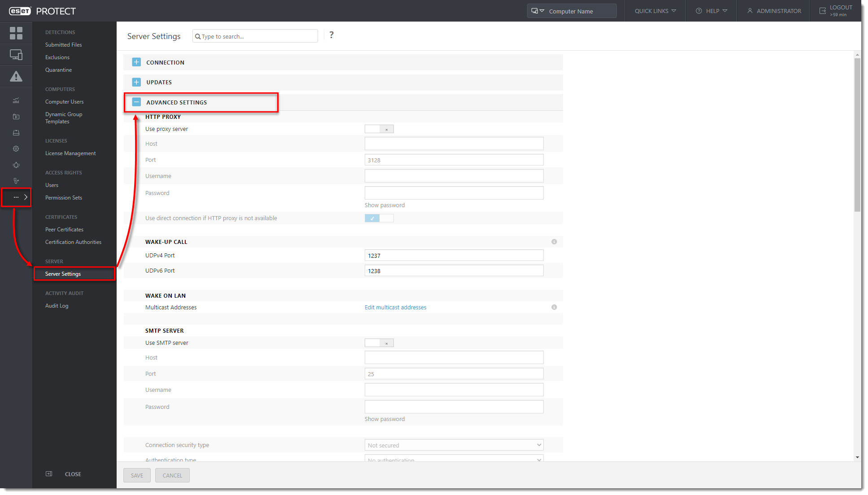Image resolution: width=868 pixels, height=495 pixels.
Task: Toggle the Use SMTP server switch
Action: tap(379, 343)
